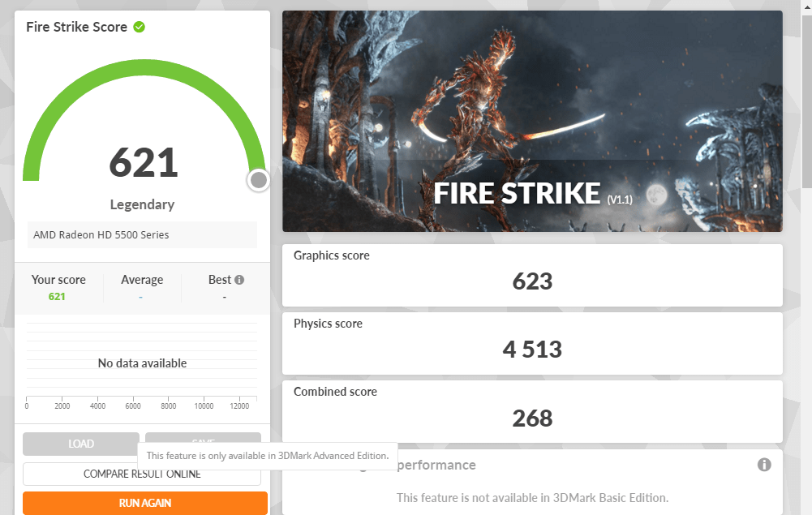Click the 12000 axis label on chart

point(239,406)
